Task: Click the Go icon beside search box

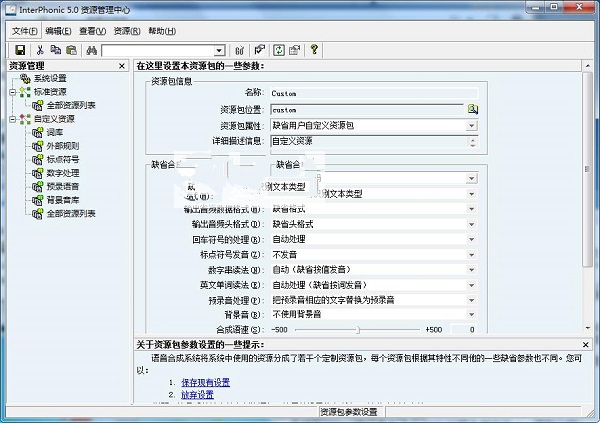Action: pos(240,50)
